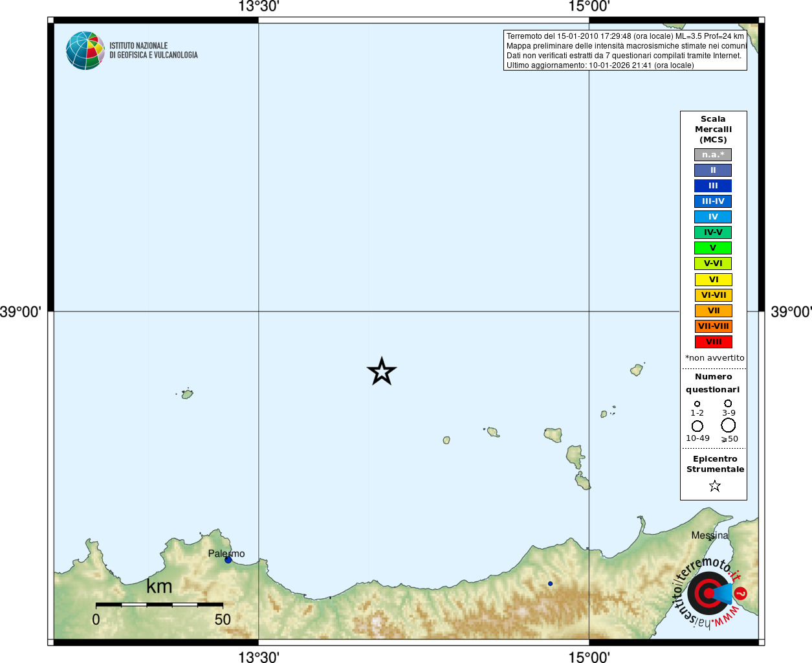
Task: Click the V-VI legend swatch
Action: tap(713, 264)
